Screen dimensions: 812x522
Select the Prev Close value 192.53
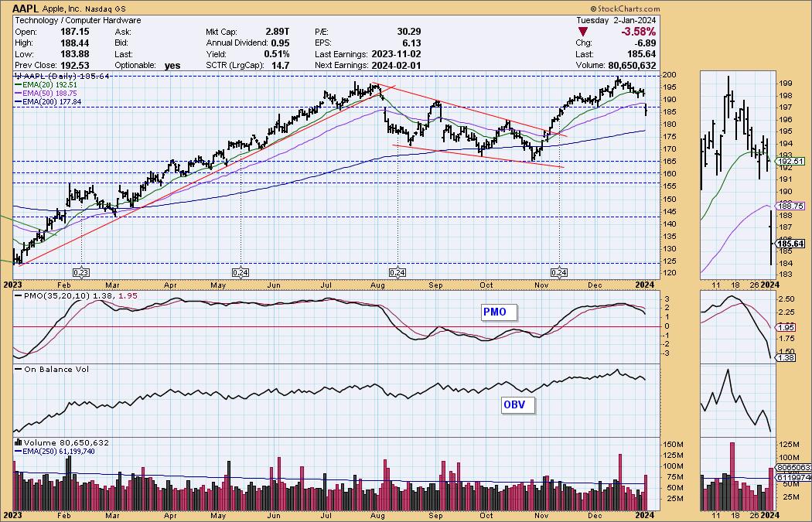point(75,65)
